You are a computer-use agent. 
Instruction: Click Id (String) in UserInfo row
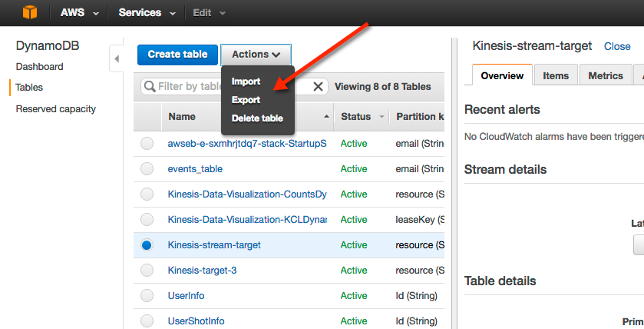[416, 296]
